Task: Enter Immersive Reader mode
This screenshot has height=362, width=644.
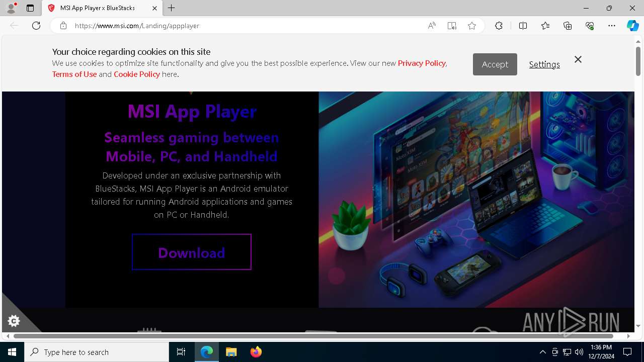Action: (452, 26)
